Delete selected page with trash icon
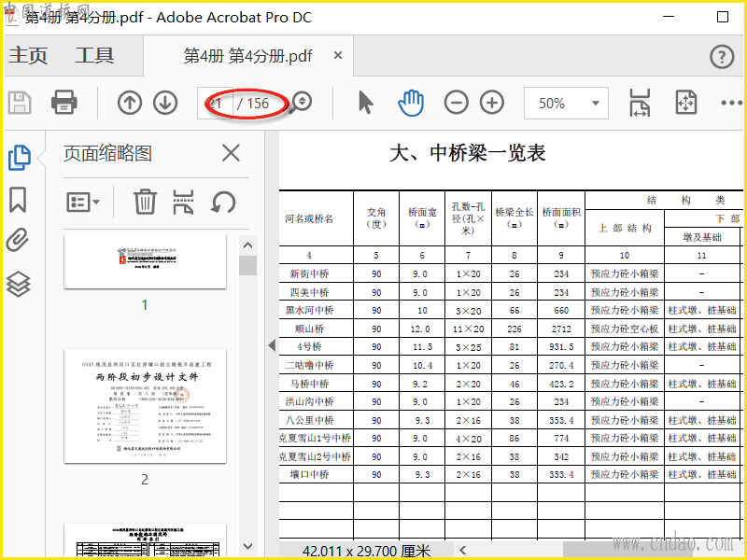747x560 pixels. tap(145, 202)
